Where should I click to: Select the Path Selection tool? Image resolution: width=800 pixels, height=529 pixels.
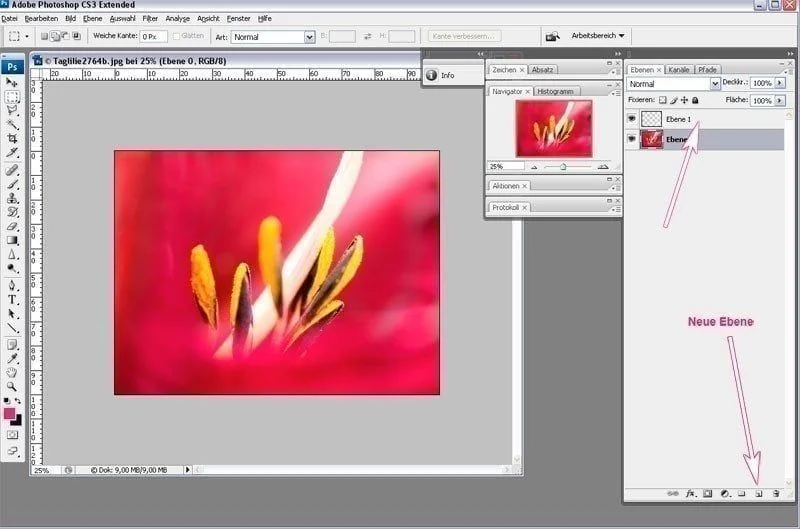12,314
